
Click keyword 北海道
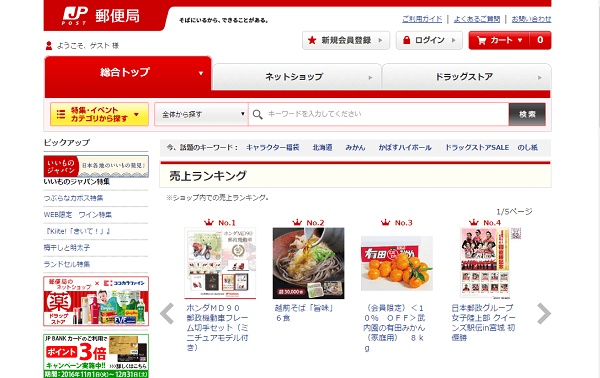[322, 148]
